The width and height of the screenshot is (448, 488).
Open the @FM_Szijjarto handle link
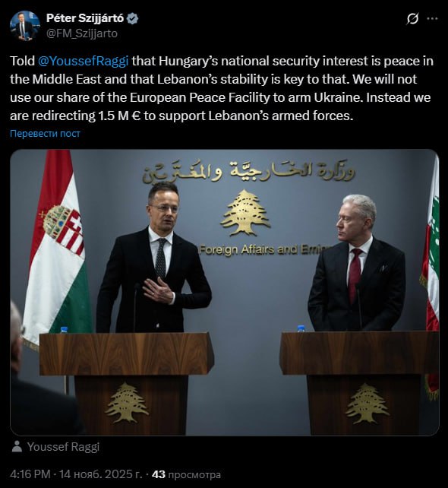tap(82, 33)
